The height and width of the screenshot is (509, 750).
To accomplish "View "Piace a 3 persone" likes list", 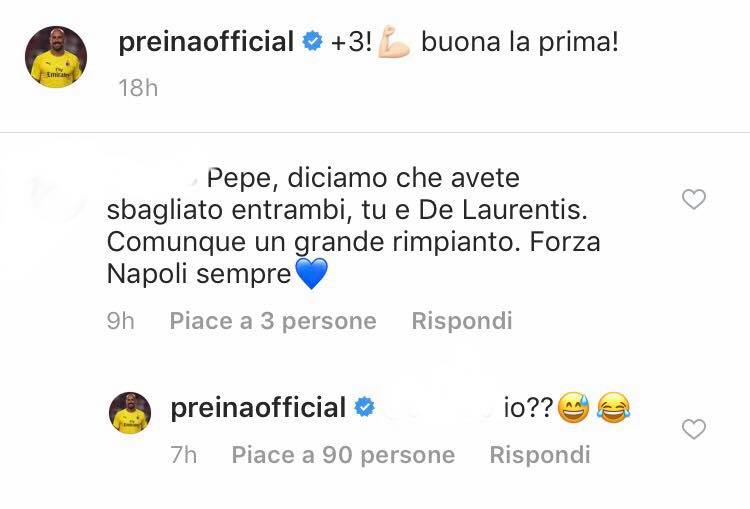I will click(273, 321).
